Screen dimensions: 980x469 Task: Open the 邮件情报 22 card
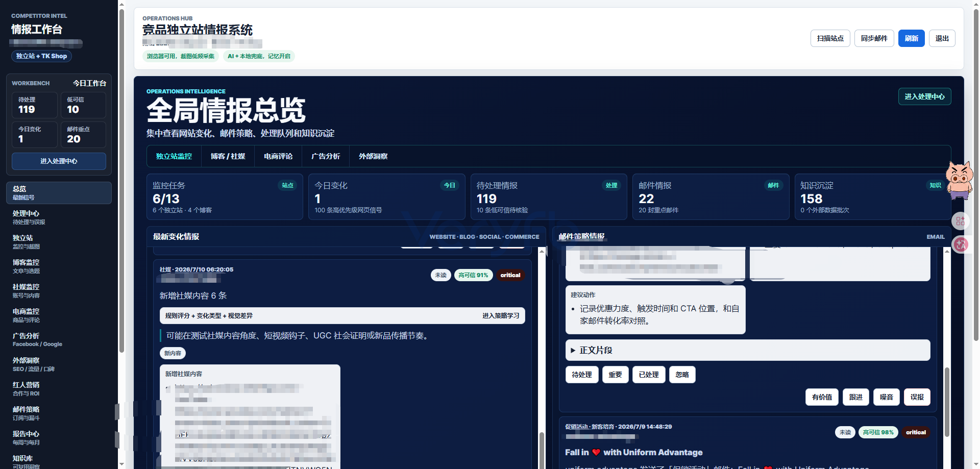click(710, 197)
